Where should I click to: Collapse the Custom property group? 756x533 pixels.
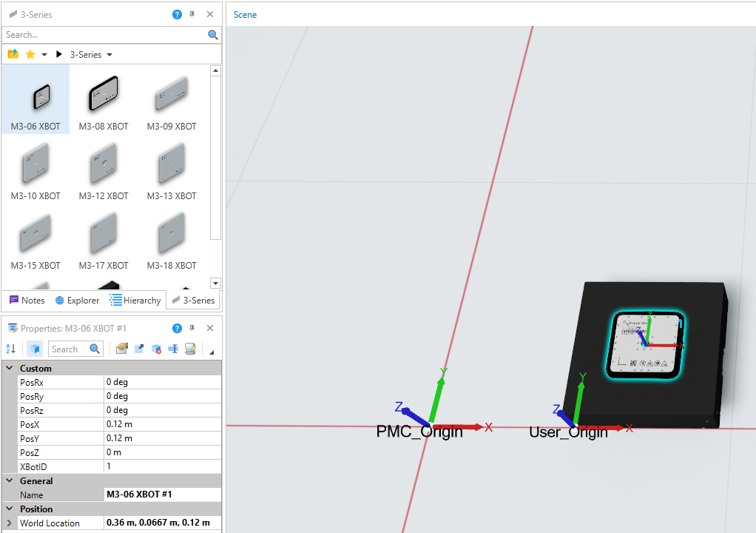(x=9, y=368)
